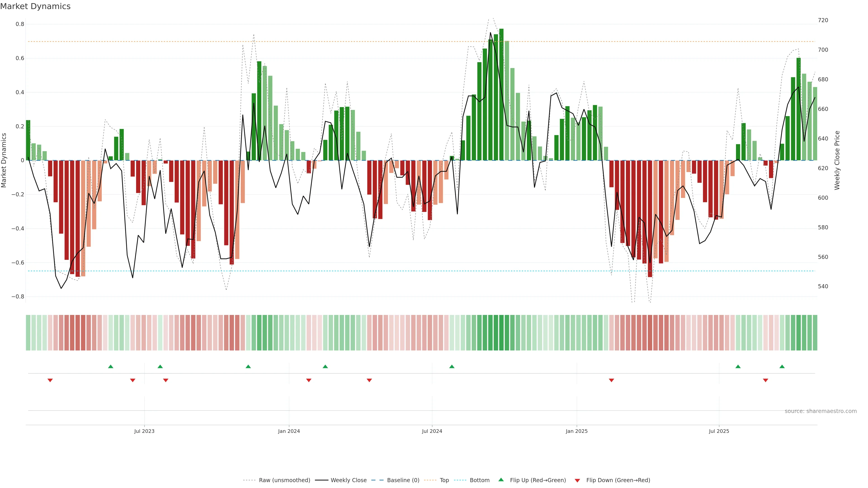The width and height of the screenshot is (868, 488).
Task: Toggle the Top threshold legend item
Action: (x=444, y=480)
